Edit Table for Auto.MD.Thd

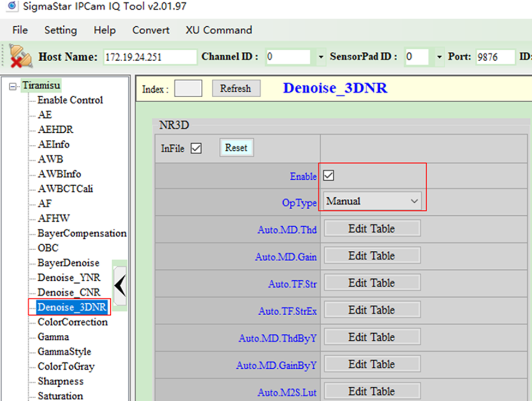(x=371, y=229)
